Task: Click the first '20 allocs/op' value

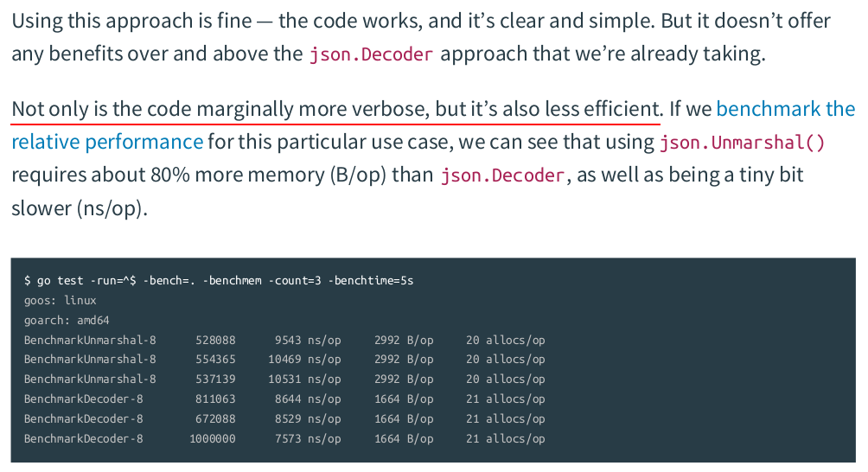Action: 506,340
